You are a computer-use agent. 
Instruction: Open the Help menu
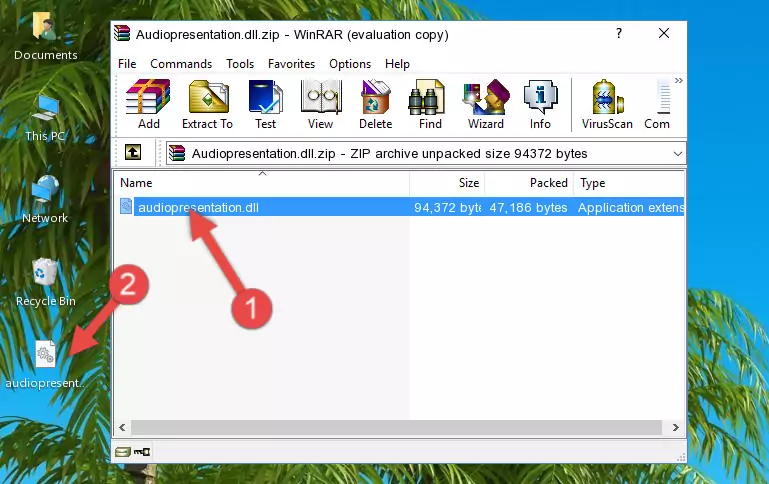[397, 64]
